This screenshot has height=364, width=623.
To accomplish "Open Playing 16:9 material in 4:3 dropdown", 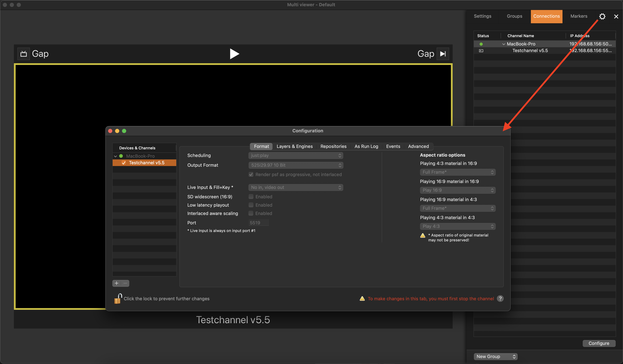I will 458,208.
